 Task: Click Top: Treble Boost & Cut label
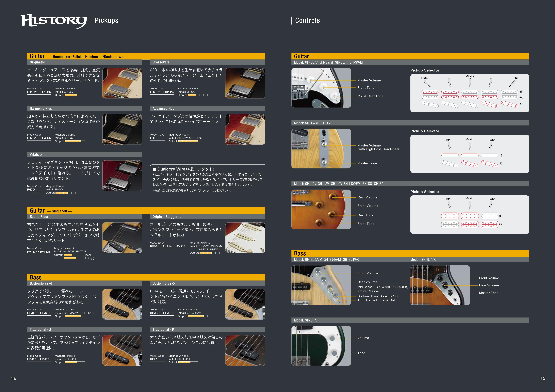pyautogui.click(x=376, y=300)
